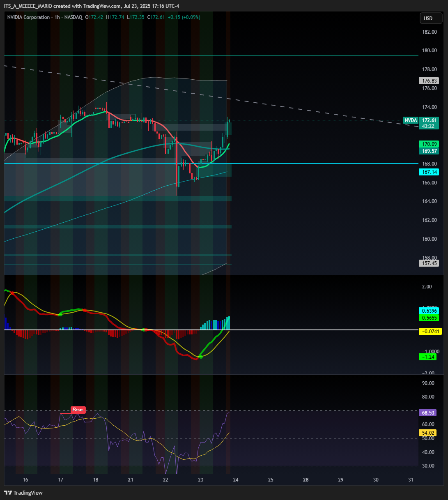Select the NVDA price tag label
The image size is (448, 500).
pyautogui.click(x=411, y=120)
